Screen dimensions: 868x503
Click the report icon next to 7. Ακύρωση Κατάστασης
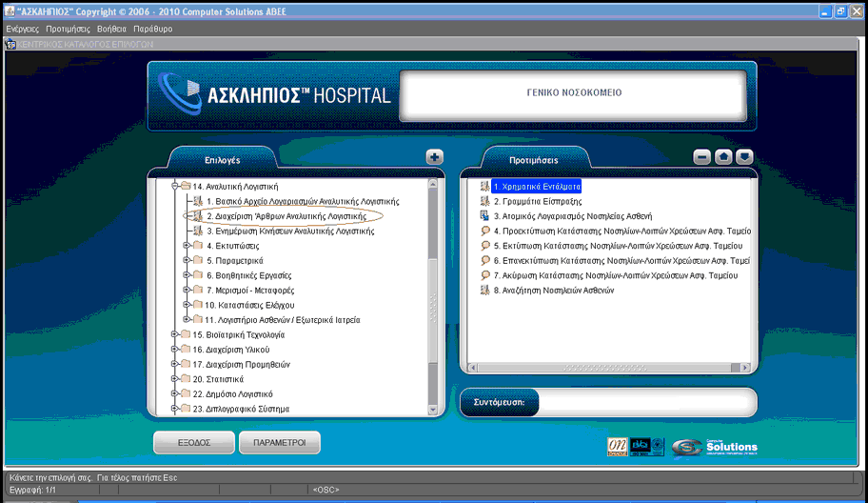485,275
